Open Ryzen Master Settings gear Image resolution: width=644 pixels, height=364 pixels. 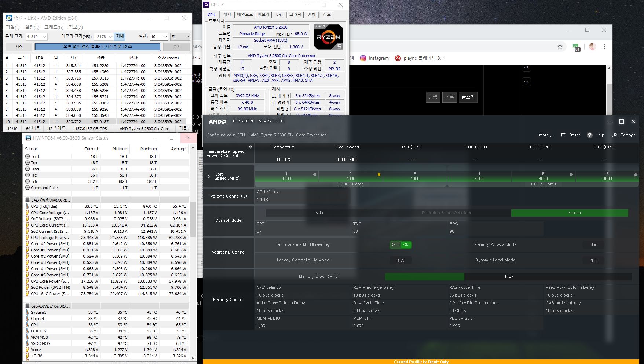coord(615,135)
